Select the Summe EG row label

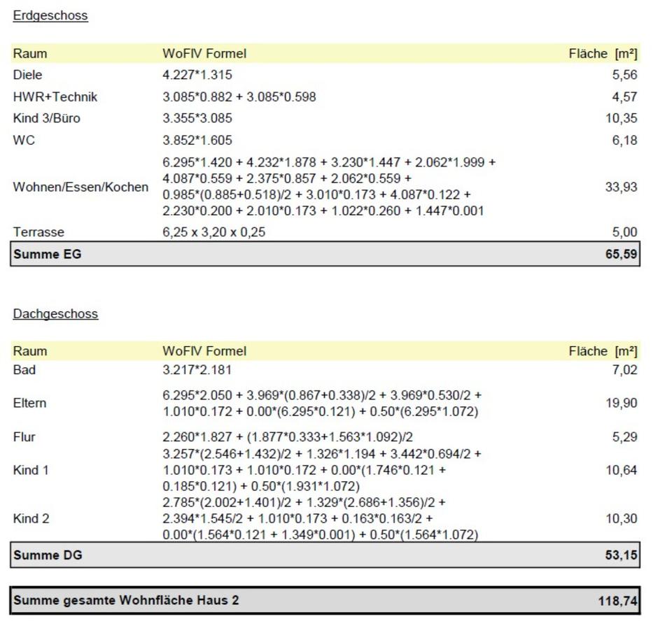pyautogui.click(x=47, y=254)
